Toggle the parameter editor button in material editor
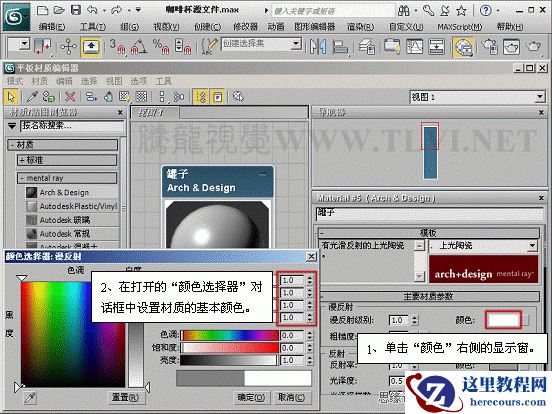 point(218,96)
